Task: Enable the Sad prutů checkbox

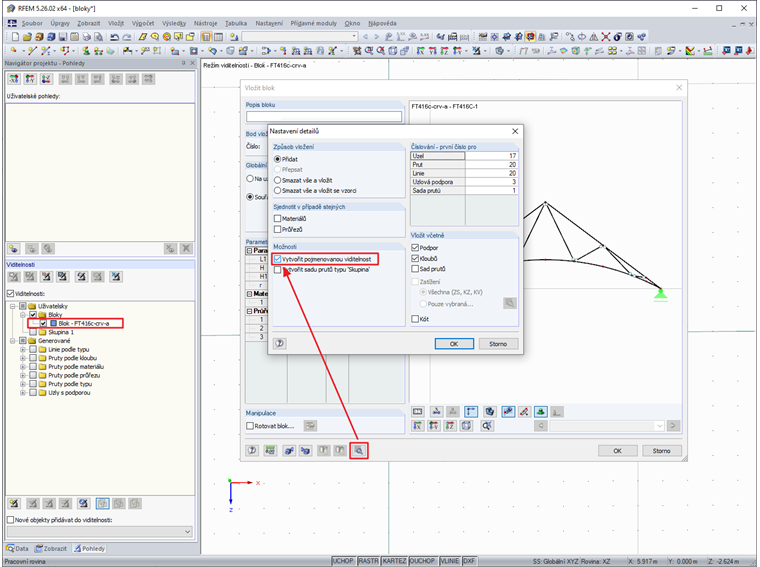Action: point(415,268)
